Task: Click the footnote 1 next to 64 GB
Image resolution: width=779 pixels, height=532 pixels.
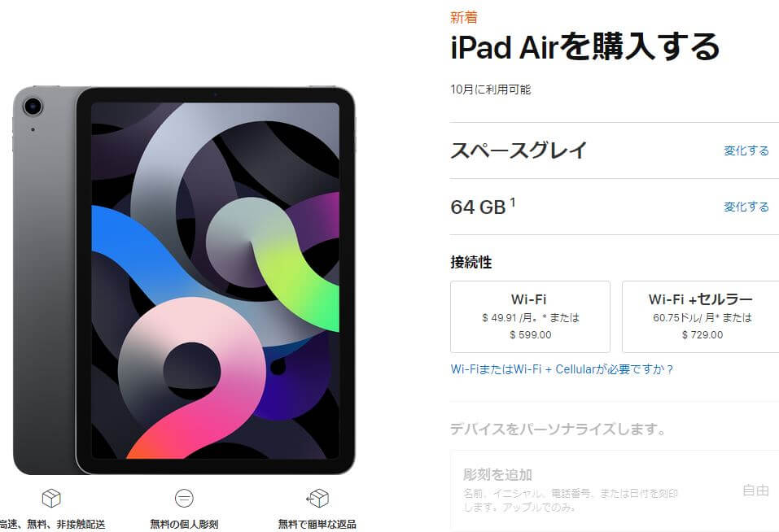Action: click(512, 202)
